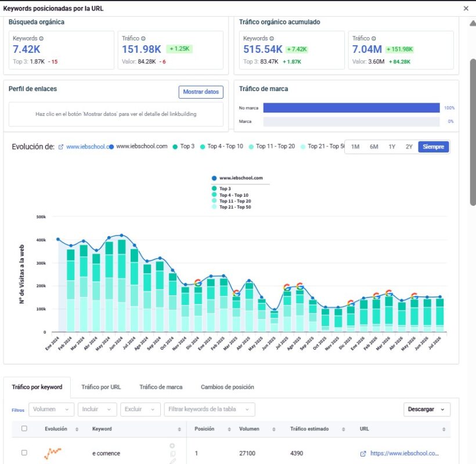Click the Google update marker at Dic 2024
Image resolution: width=476 pixels, height=464 pixels.
(x=197, y=282)
